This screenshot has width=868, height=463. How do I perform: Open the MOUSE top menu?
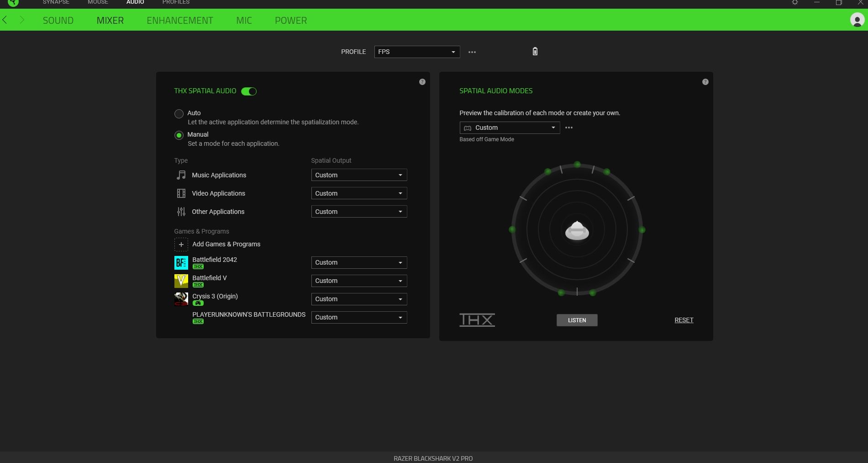pyautogui.click(x=98, y=2)
